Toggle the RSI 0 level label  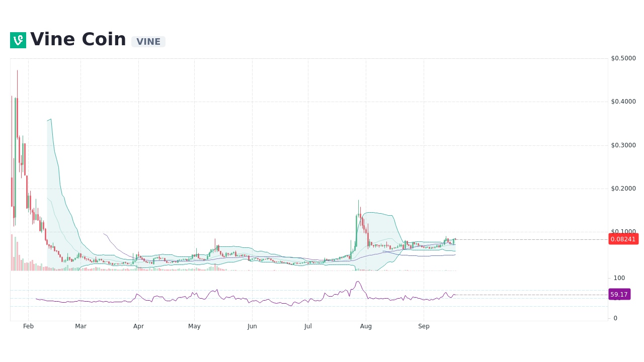[x=614, y=318]
